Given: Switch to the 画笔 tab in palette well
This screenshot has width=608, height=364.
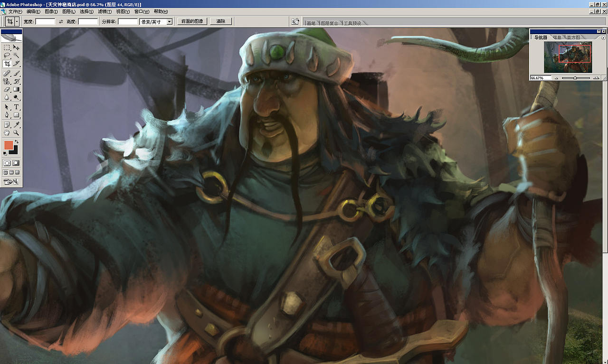Looking at the screenshot, I should point(311,23).
